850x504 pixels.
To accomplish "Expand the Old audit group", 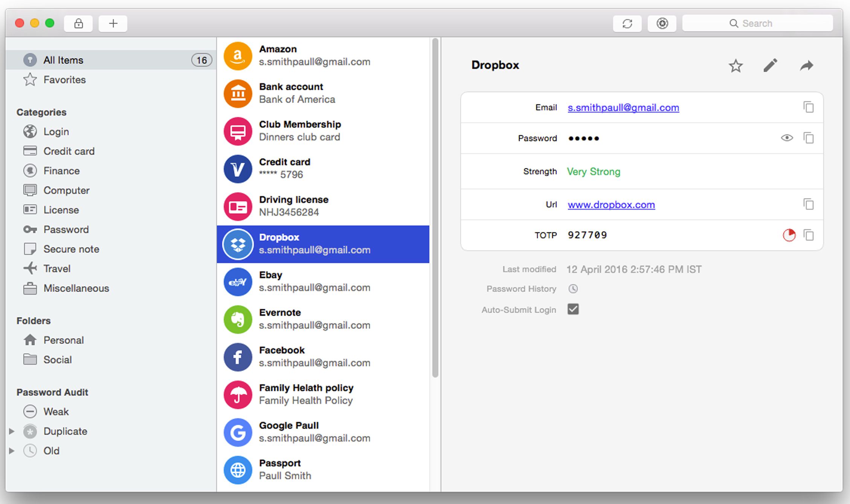I will (x=12, y=451).
